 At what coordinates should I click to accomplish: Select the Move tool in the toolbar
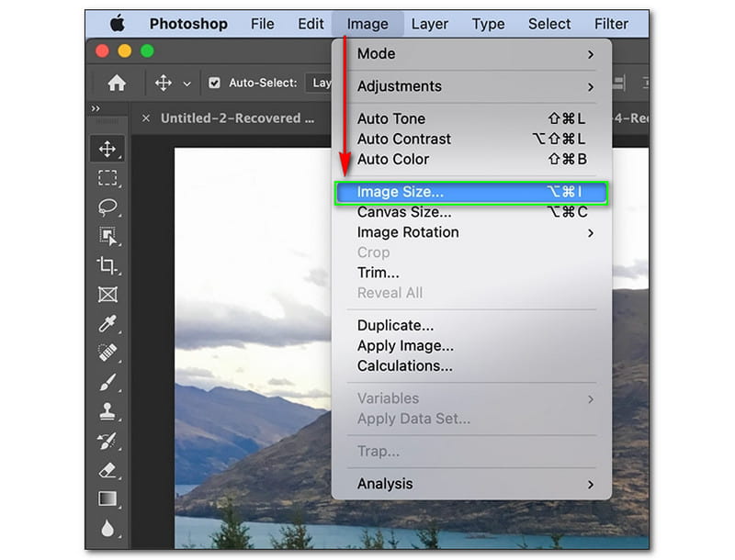(x=107, y=149)
